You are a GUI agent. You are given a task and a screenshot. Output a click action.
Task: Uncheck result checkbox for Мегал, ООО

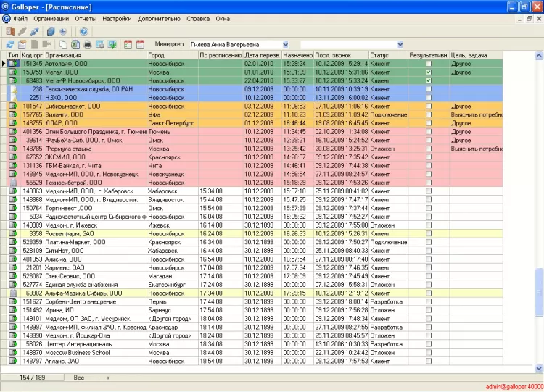pos(429,72)
